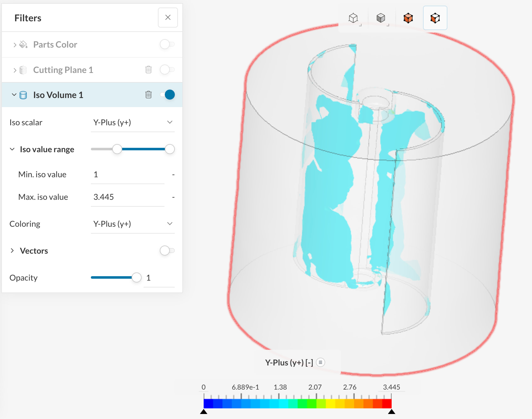Image resolution: width=532 pixels, height=419 pixels.
Task: Open the Y-Plus legend options menu icon
Action: point(321,362)
